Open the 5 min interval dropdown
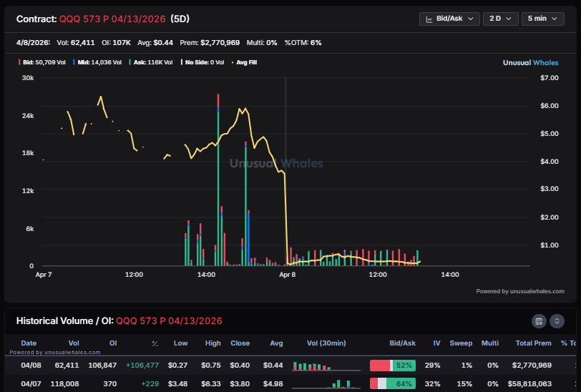Screen dimensions: 581x392 (x=543, y=19)
